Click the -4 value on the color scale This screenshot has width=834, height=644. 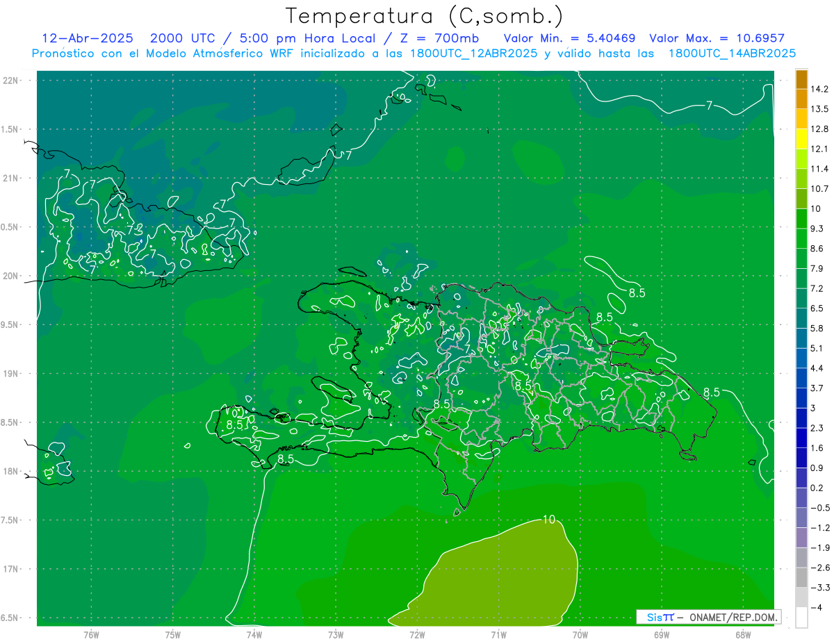817,607
